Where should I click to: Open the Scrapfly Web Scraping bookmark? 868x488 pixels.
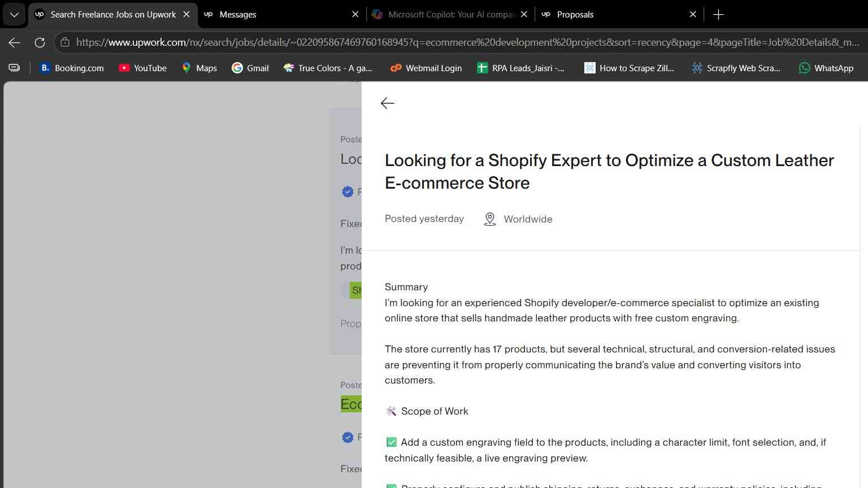(736, 68)
